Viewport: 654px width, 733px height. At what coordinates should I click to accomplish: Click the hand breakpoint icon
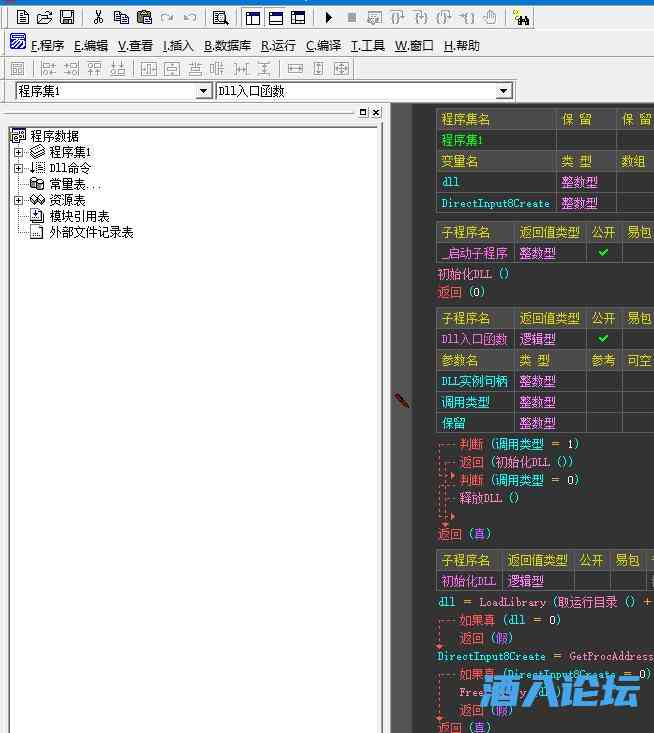pos(489,18)
